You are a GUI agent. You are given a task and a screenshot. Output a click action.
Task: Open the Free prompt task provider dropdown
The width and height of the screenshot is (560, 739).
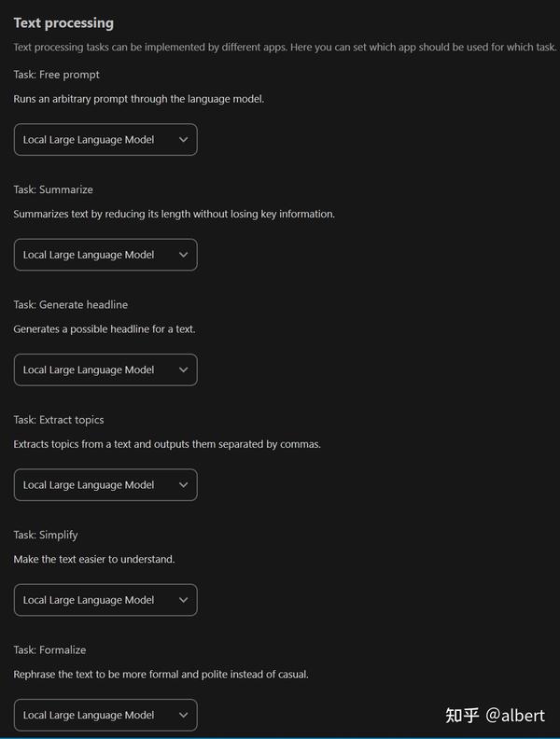coord(105,140)
